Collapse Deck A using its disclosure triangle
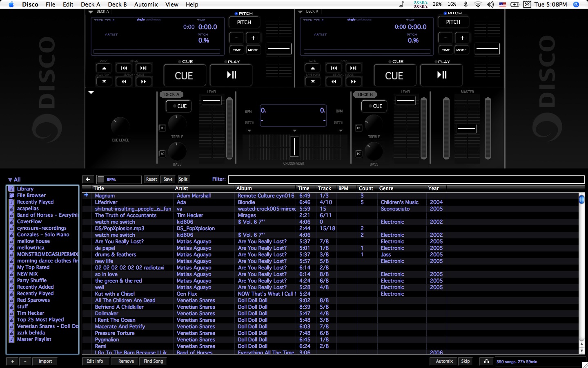The width and height of the screenshot is (588, 368). 90,12
